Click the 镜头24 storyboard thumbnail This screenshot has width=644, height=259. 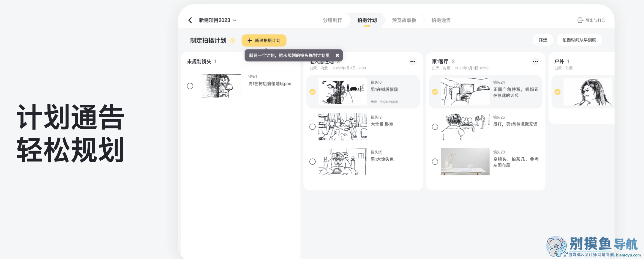(465, 92)
